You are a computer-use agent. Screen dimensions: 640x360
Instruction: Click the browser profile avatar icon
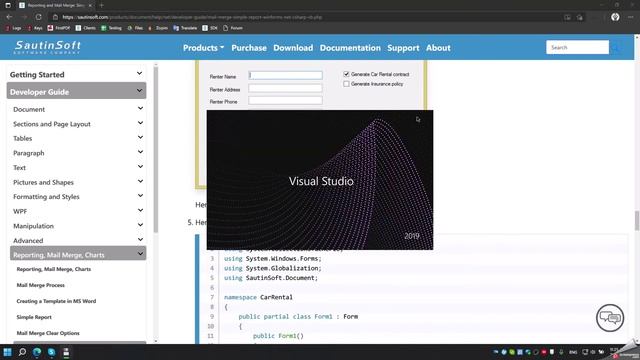615,17
